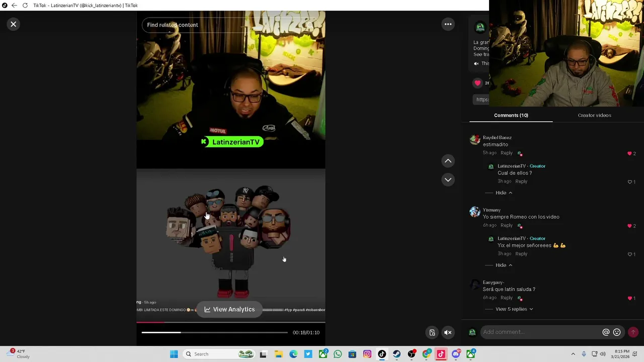Open Microsoft Edge from taskbar
The height and width of the screenshot is (362, 644).
(293, 354)
